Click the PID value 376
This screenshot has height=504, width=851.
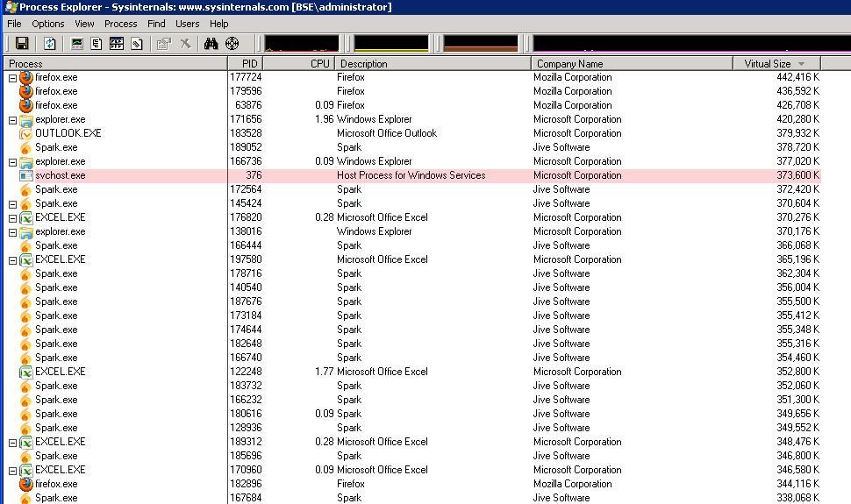click(254, 176)
